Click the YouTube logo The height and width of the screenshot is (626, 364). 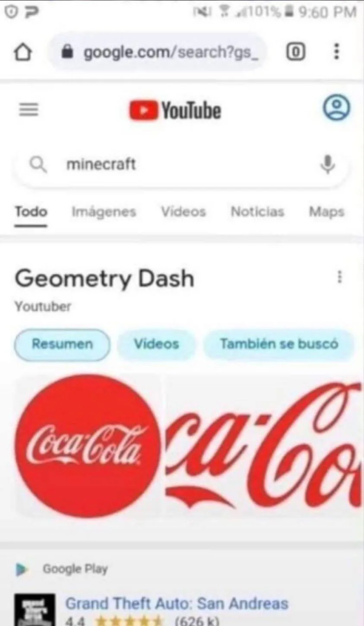point(175,110)
